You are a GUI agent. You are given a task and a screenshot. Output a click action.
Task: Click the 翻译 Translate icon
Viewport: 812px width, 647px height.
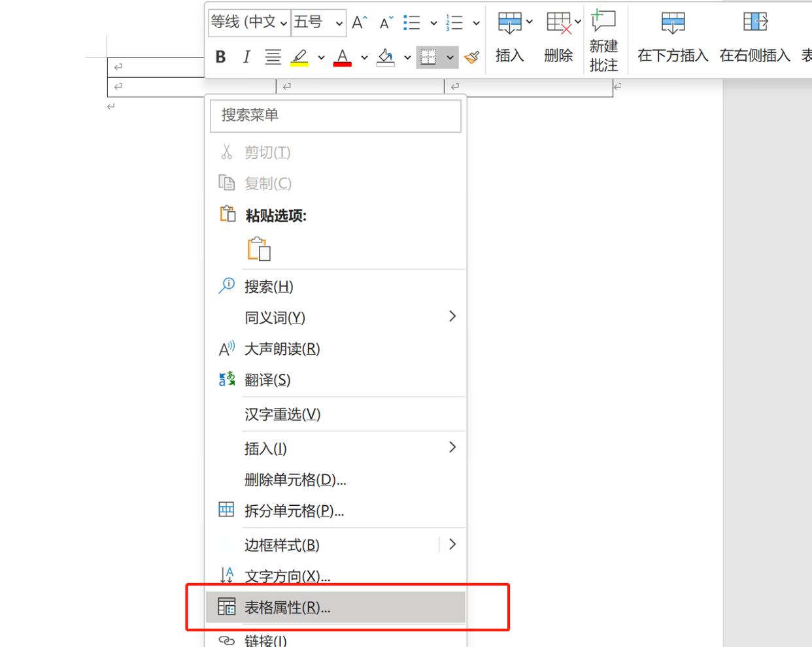226,380
